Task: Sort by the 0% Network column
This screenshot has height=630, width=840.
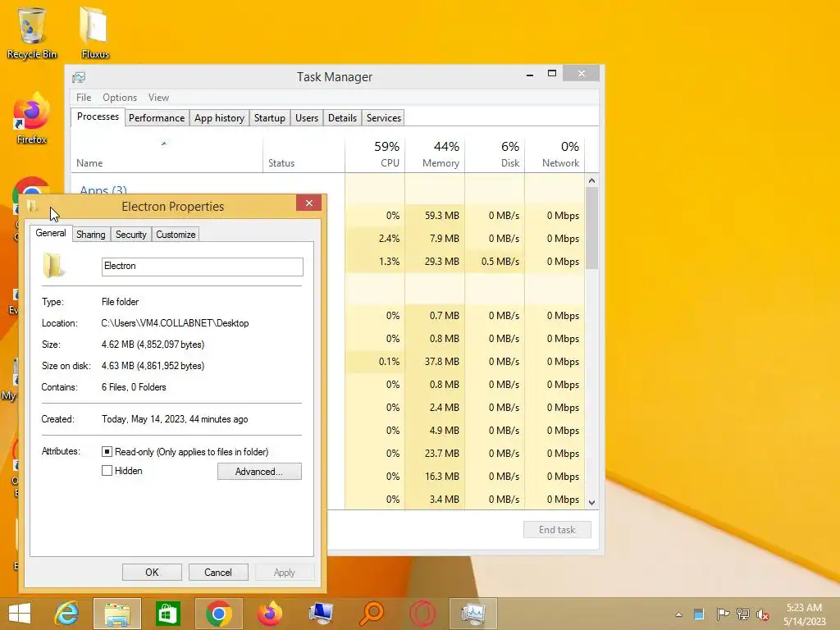Action: tap(555, 155)
